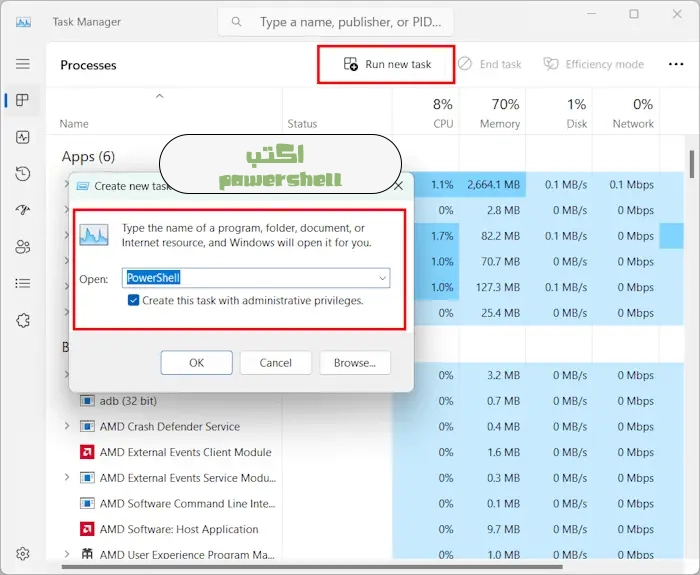Open the Open field dropdown arrow
Viewport: 700px width, 575px height.
coord(382,278)
